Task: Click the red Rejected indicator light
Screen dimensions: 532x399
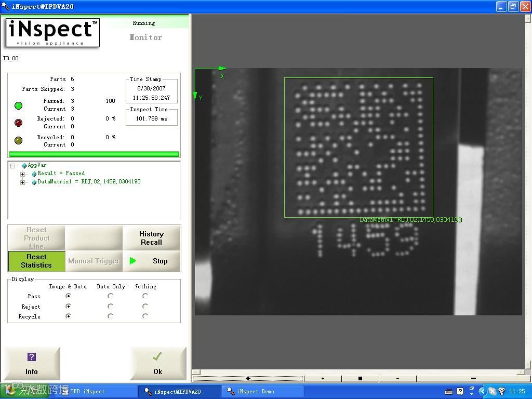Action: (x=19, y=123)
